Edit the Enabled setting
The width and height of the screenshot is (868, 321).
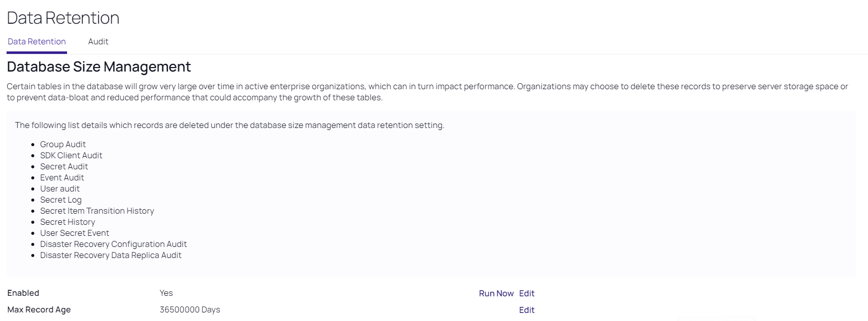[527, 293]
